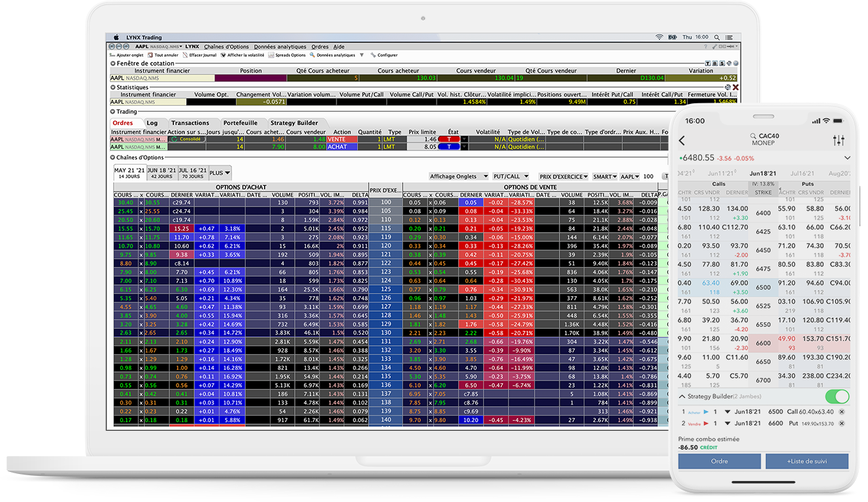Click the Wi-Fi icon in the macOS menu bar

click(659, 37)
